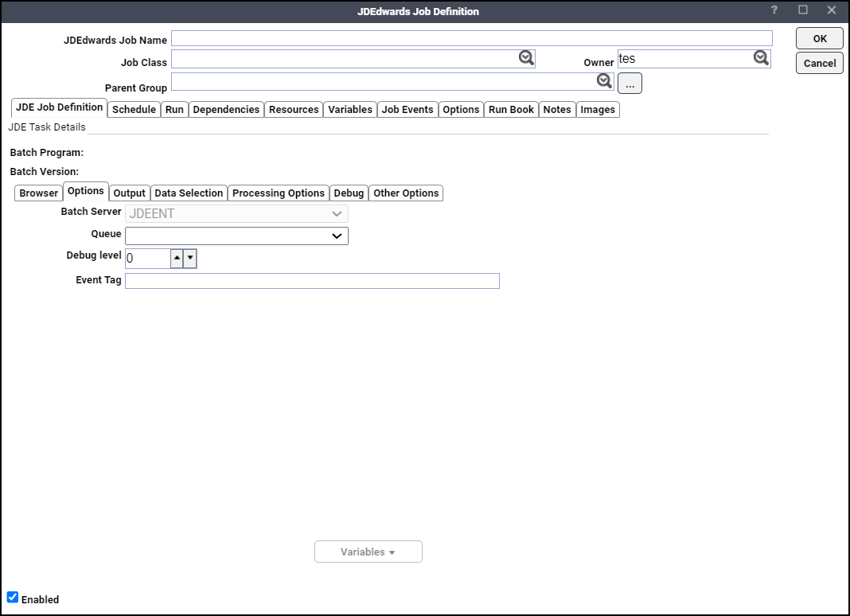Image resolution: width=850 pixels, height=616 pixels.
Task: Open the Variables dropdown button
Action: pyautogui.click(x=368, y=552)
